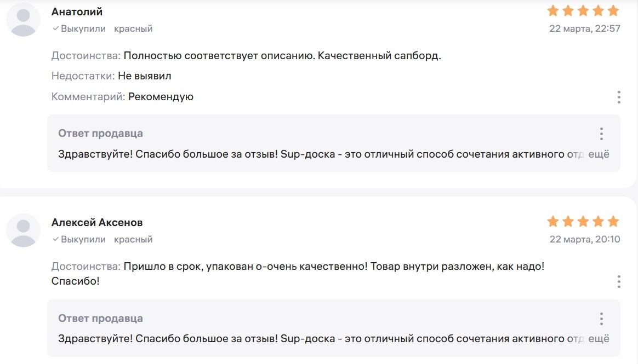This screenshot has height=364, width=638.
Task: Click the checkmark icon in Алексей Аксенов's review
Action: pyautogui.click(x=55, y=239)
